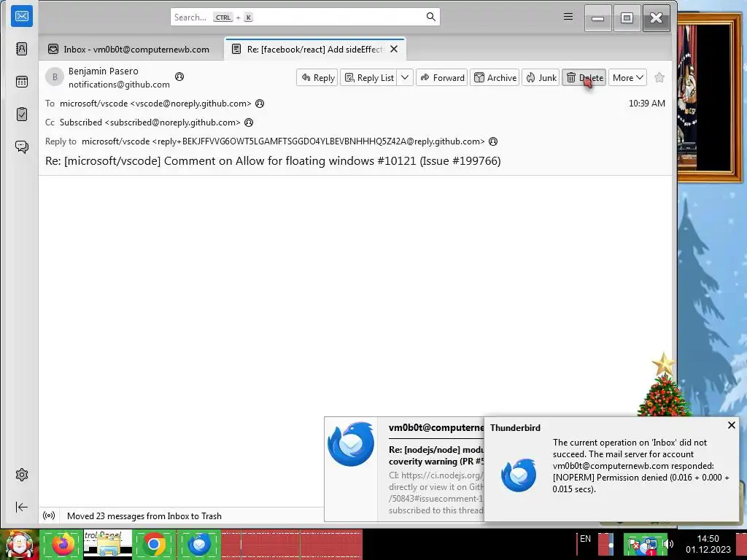
Task: Click Cc recipient Subscribed address
Action: click(150, 122)
